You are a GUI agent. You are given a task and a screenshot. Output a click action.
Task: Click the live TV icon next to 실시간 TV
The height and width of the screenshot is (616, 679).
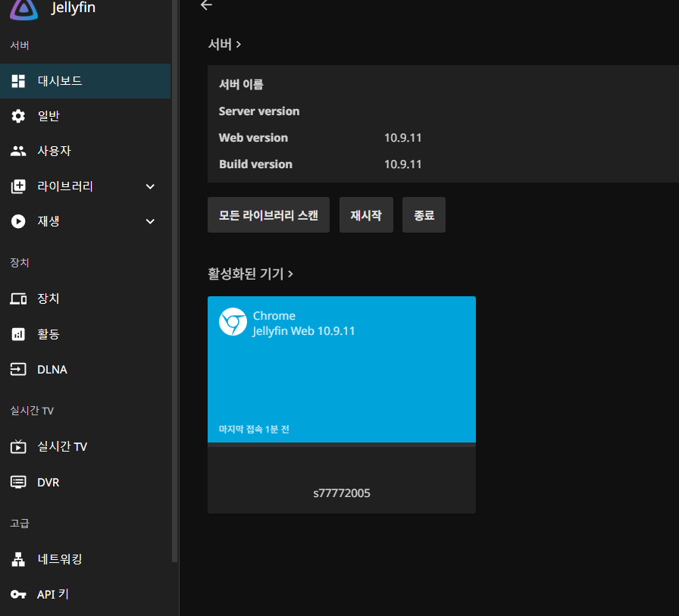point(18,446)
